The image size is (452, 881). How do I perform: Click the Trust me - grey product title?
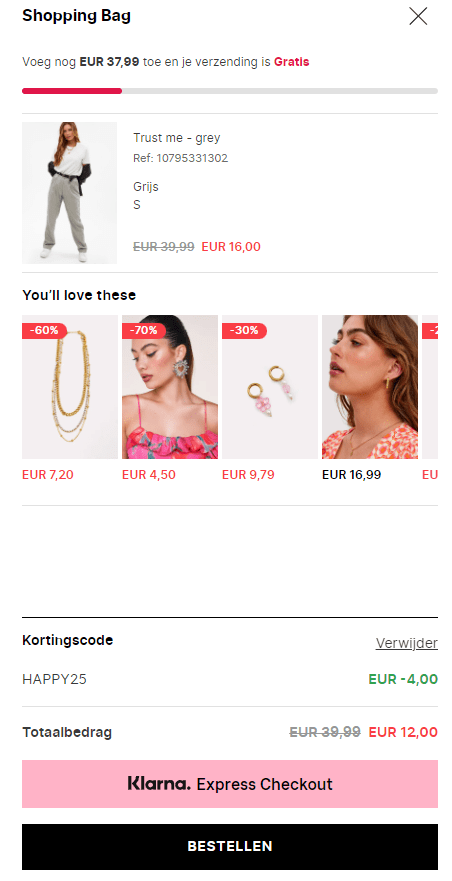[x=177, y=138]
